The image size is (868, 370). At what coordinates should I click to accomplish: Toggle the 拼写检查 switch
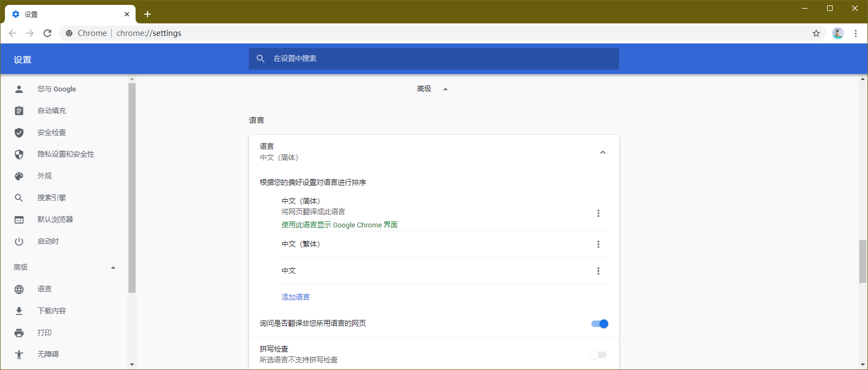(598, 355)
